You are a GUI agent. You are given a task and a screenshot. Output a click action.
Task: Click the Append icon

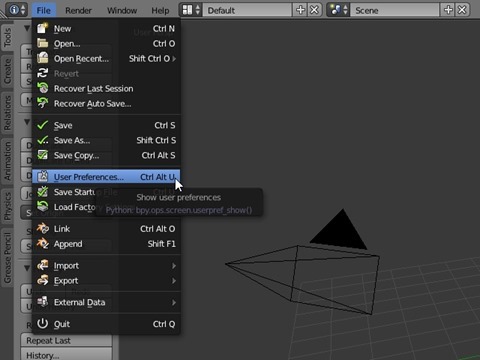[42, 243]
